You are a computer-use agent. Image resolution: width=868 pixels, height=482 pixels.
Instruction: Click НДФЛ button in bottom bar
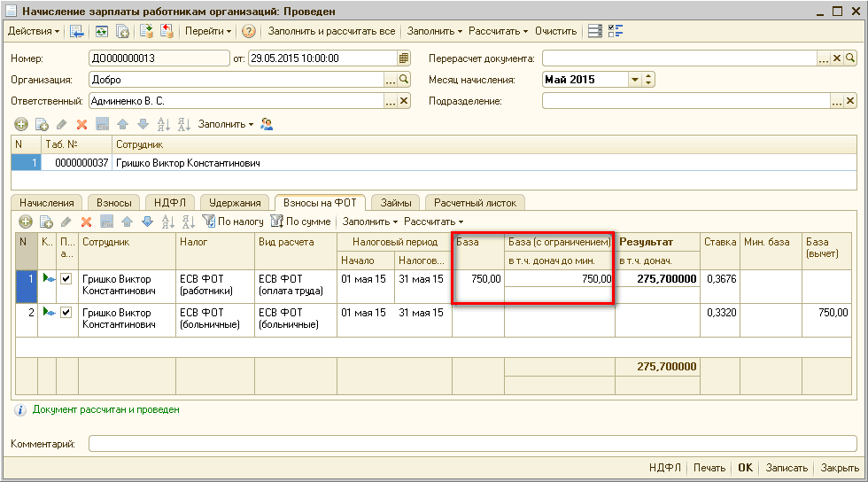(665, 468)
